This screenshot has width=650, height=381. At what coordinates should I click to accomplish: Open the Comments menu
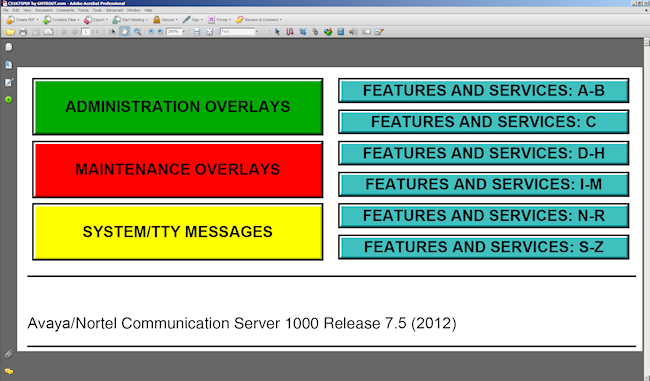pyautogui.click(x=65, y=10)
